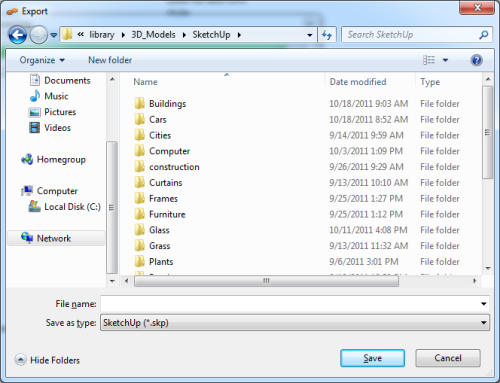The height and width of the screenshot is (383, 500).
Task: Expand arrow after SketchUp in path
Action: pyautogui.click(x=239, y=35)
